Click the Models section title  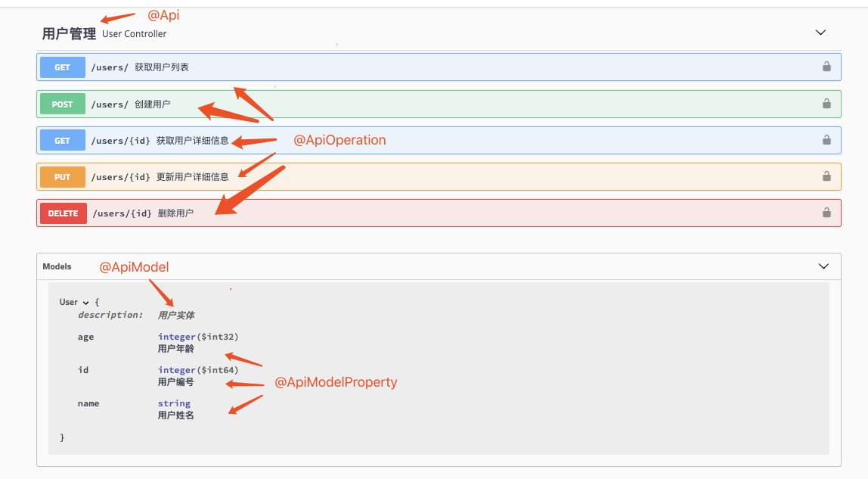[57, 266]
